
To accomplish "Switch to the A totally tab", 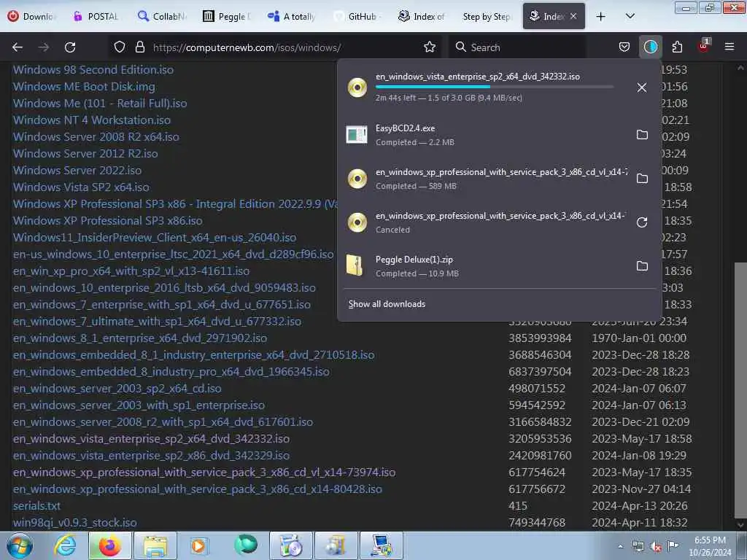I will tap(291, 16).
